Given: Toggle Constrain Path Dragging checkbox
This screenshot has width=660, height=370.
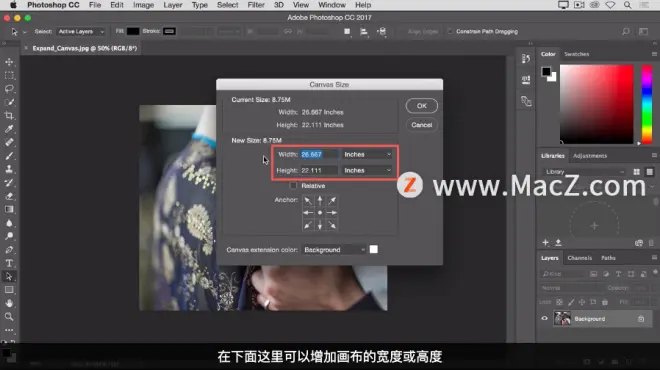Looking at the screenshot, I should (x=450, y=32).
